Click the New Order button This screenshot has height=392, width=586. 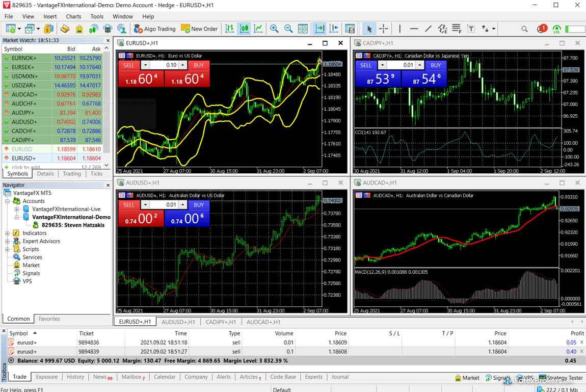(x=199, y=29)
